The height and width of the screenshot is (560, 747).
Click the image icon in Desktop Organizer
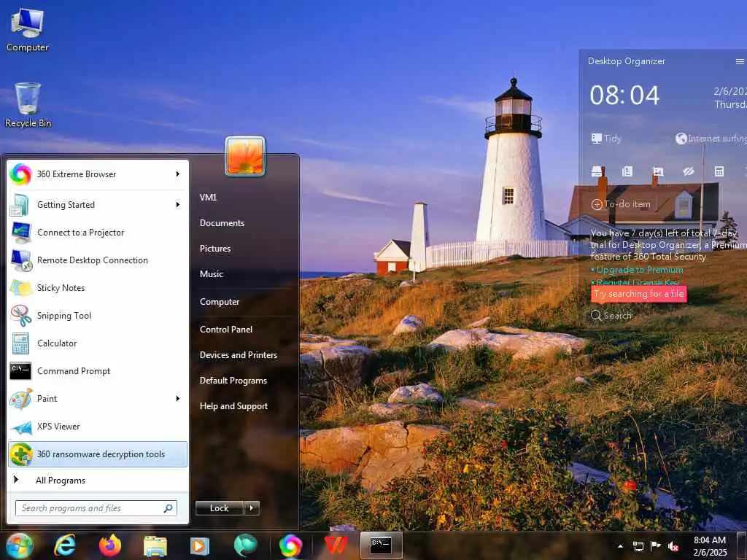(x=659, y=171)
